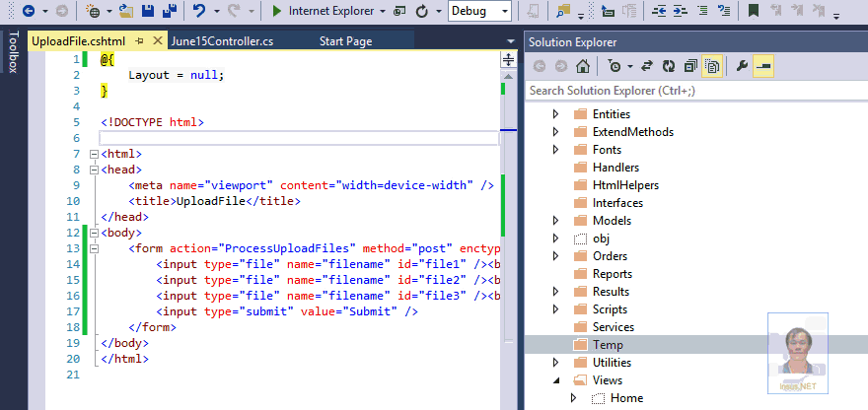Click the Collapse All icon in Solution Explorer
The width and height of the screenshot is (868, 410).
690,66
